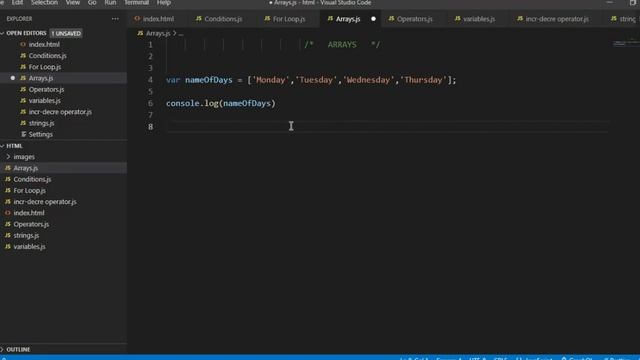Open Conditions.js in Open Editors list
The width and height of the screenshot is (640, 360).
pyautogui.click(x=47, y=56)
